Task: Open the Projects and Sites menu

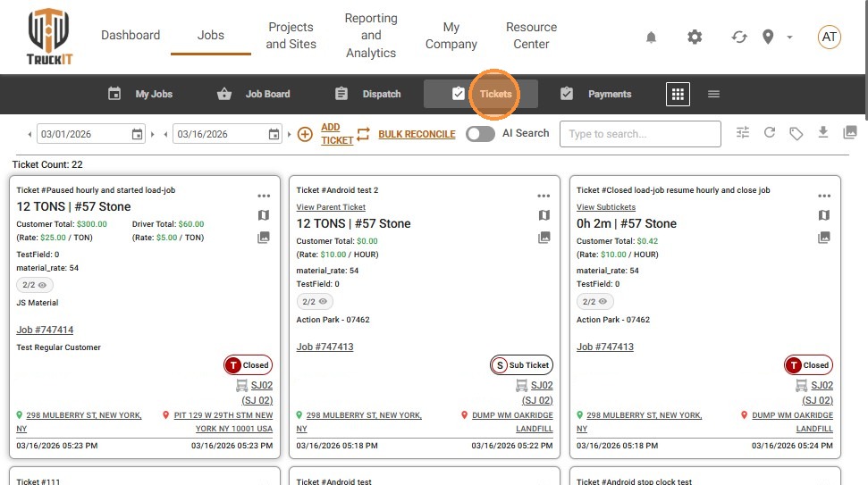Action: pyautogui.click(x=291, y=36)
